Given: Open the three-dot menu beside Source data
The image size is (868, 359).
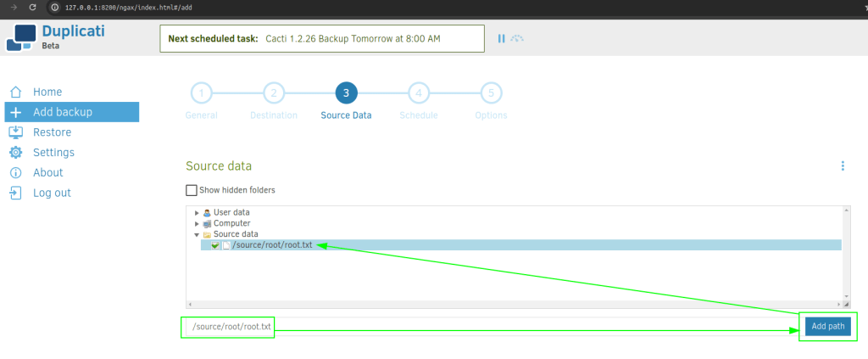Looking at the screenshot, I should pos(842,166).
